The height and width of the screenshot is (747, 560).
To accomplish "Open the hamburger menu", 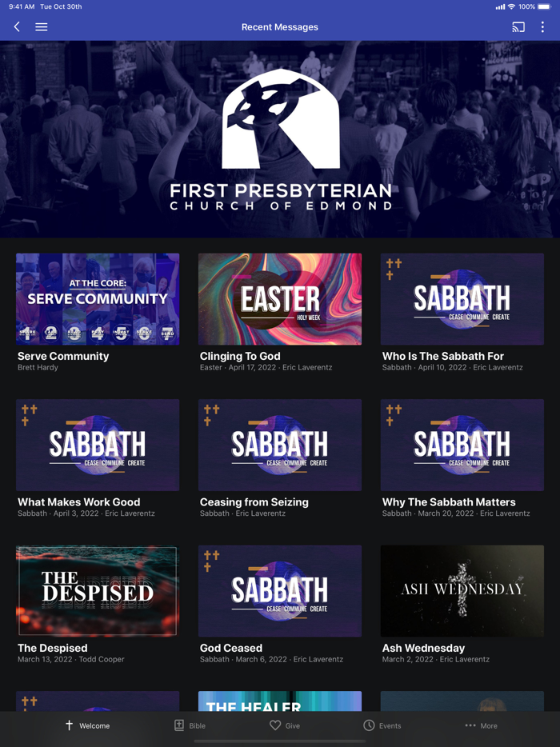I will coord(42,27).
